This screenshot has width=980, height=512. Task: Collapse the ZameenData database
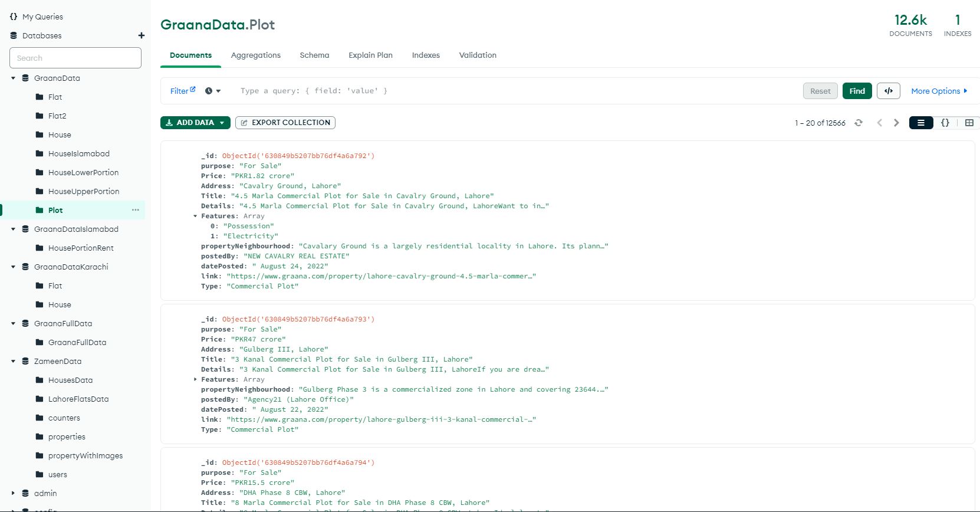pos(13,361)
